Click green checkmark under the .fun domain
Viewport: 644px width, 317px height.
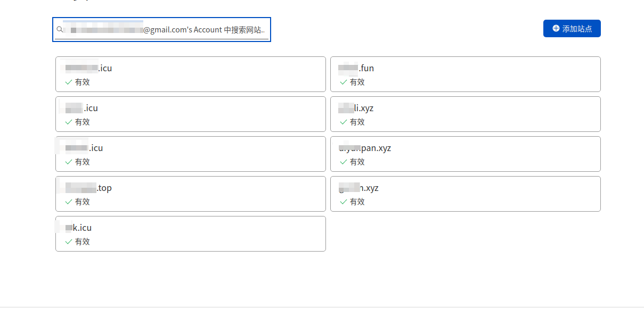[344, 82]
